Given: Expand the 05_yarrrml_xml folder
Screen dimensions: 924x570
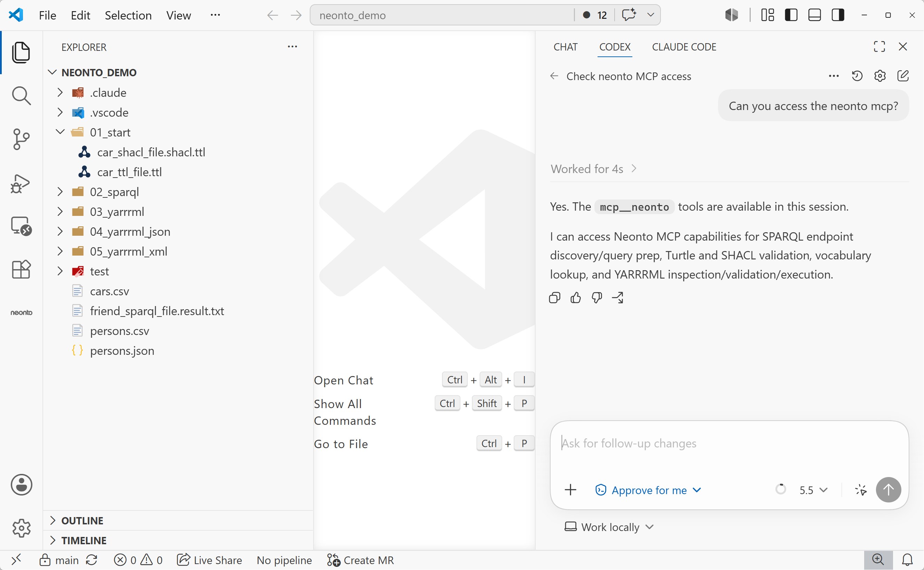Looking at the screenshot, I should point(60,251).
